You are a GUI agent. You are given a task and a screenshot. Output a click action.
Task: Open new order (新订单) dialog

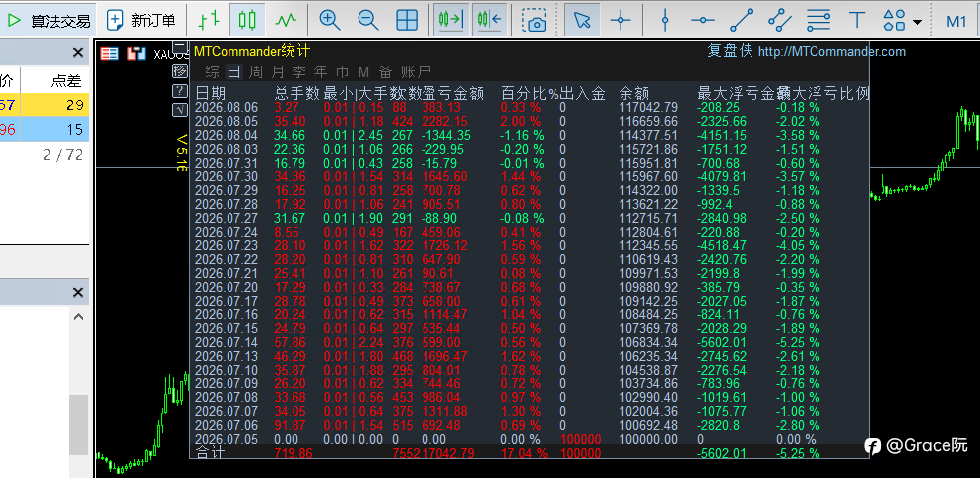coord(142,20)
